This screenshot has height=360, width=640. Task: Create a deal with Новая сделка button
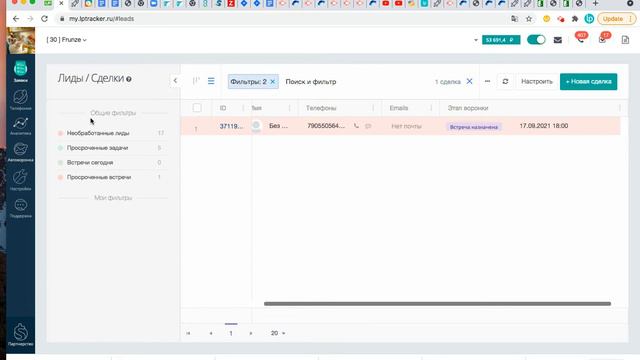coord(589,82)
